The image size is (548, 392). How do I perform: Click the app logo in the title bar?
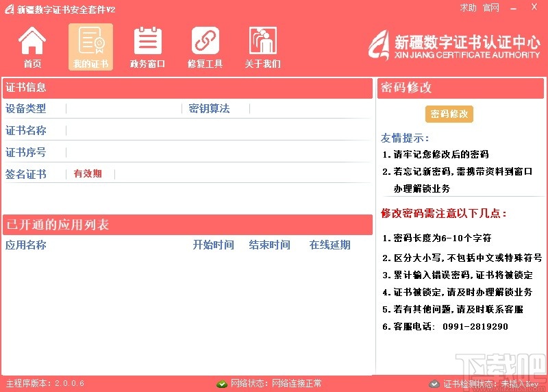point(9,9)
